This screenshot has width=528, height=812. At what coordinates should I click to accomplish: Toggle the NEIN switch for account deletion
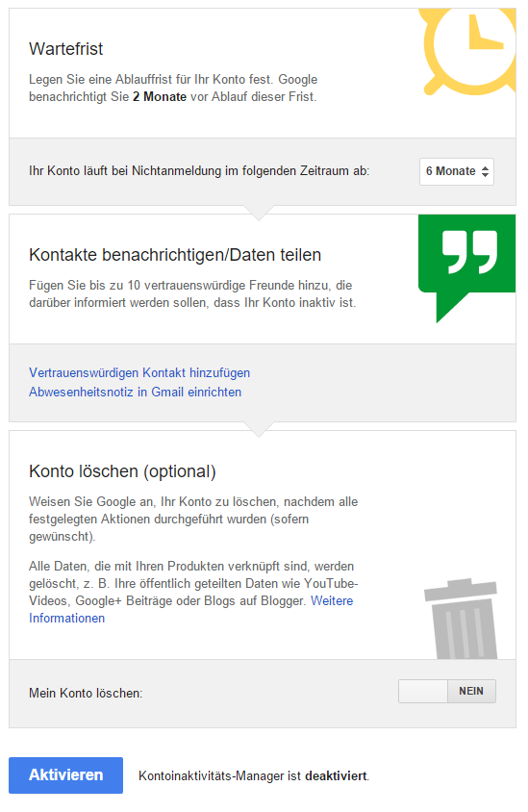[x=471, y=692]
